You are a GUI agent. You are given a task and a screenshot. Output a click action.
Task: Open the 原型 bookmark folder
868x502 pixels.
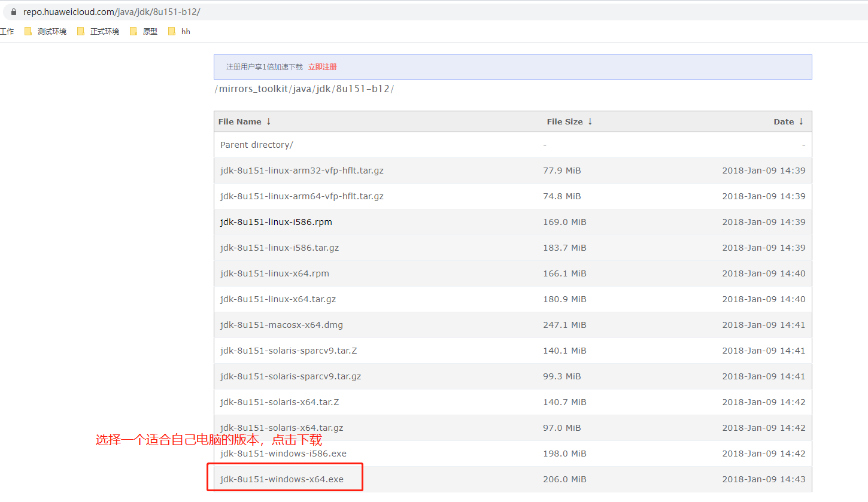(x=144, y=32)
